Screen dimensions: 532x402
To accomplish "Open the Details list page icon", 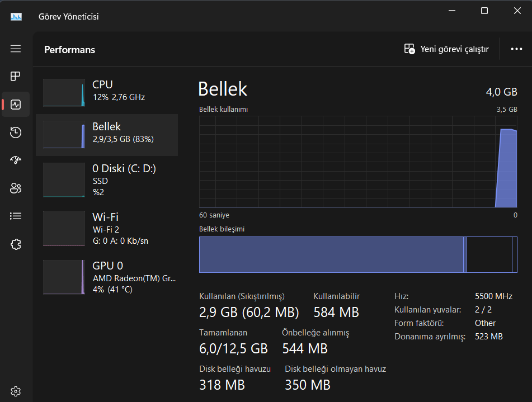I will (16, 216).
